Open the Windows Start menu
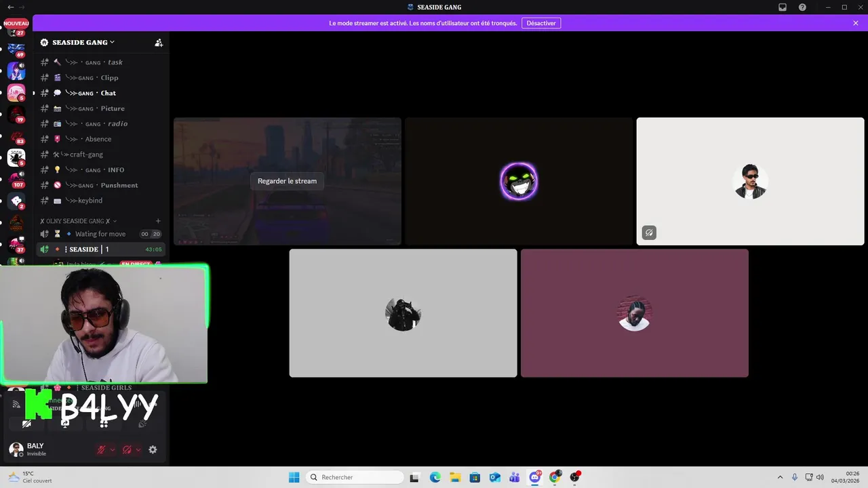Viewport: 868px width, 488px height. tap(294, 477)
